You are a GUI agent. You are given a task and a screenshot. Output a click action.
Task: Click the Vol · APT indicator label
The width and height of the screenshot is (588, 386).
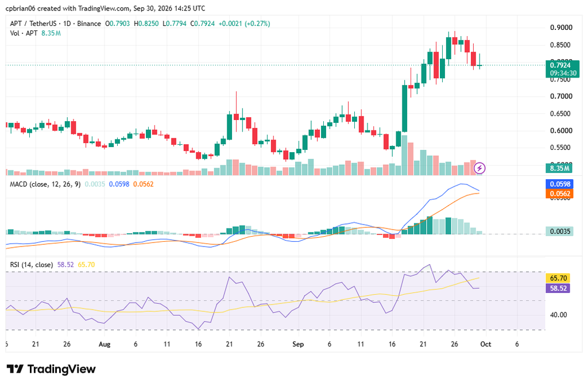click(24, 33)
